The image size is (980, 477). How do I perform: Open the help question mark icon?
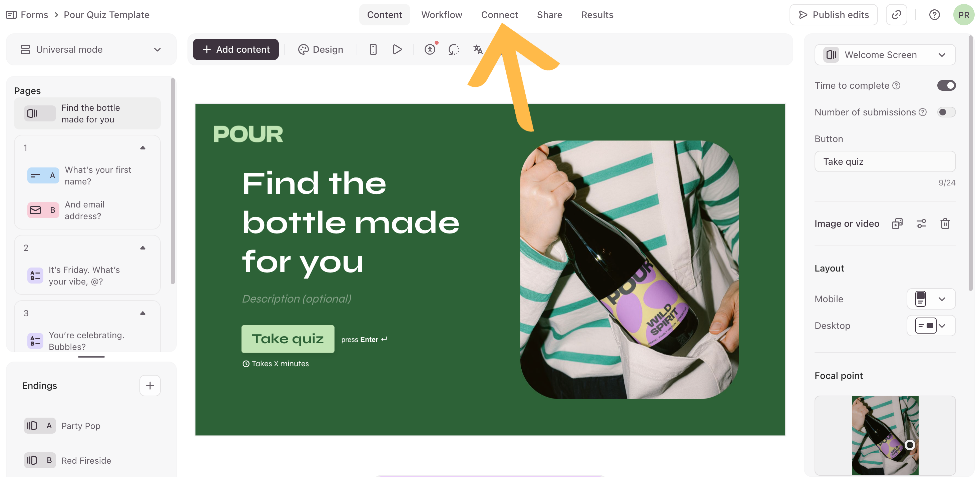click(x=934, y=15)
